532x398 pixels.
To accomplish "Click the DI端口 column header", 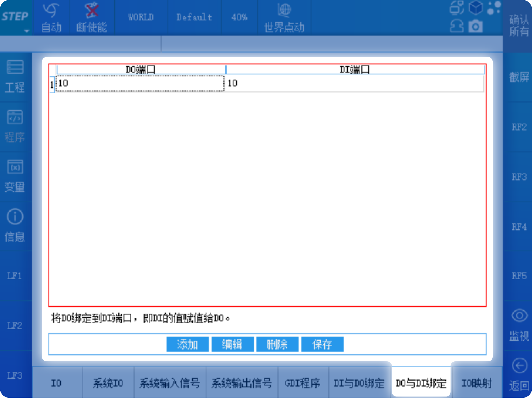I will [355, 70].
